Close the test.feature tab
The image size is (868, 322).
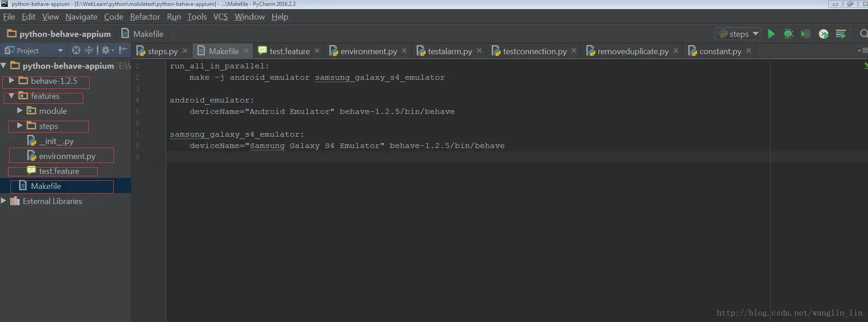pos(317,51)
